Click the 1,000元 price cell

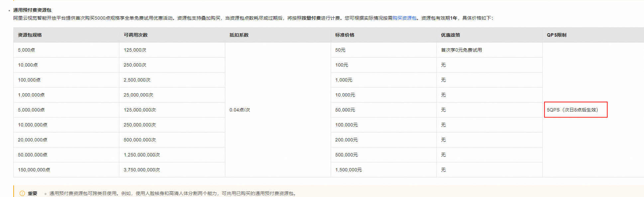[383, 80]
